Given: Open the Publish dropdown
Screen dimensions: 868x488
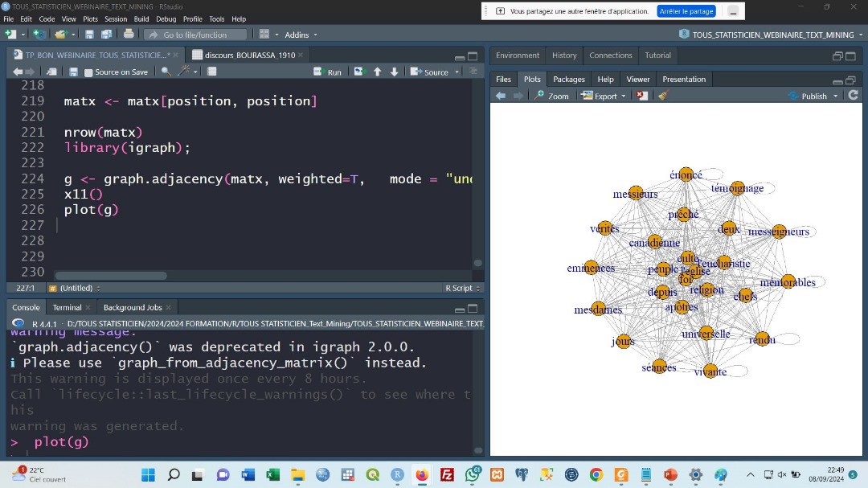Looking at the screenshot, I should (x=813, y=95).
